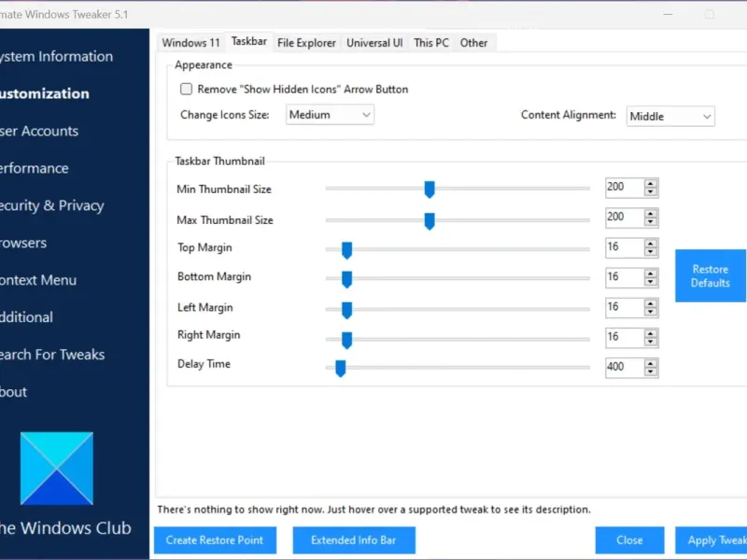
Task: Click the Max Thumbnail Size value field
Action: (x=625, y=217)
